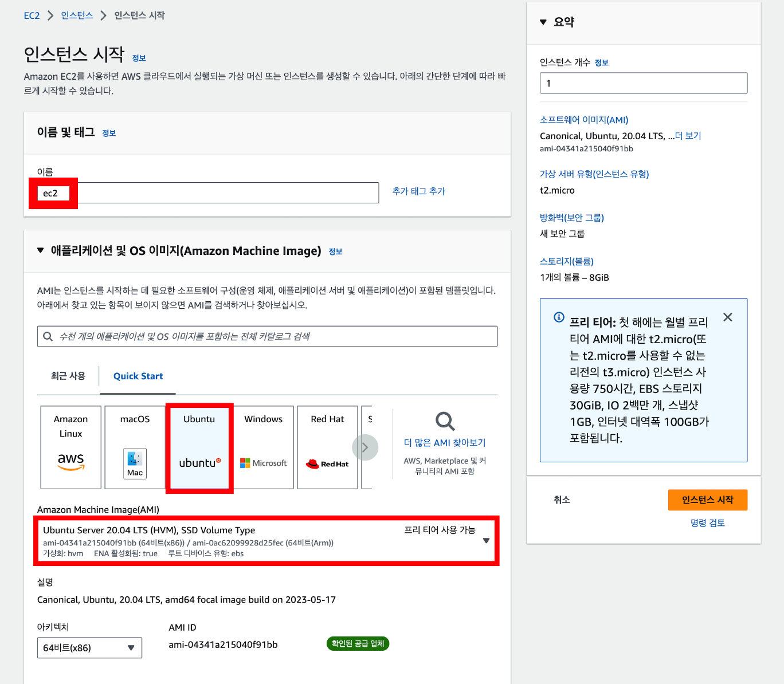This screenshot has width=784, height=684.
Task: Click the ami-04341a215040f91bb AMI ID value below AMI ID
Action: pos(223,644)
